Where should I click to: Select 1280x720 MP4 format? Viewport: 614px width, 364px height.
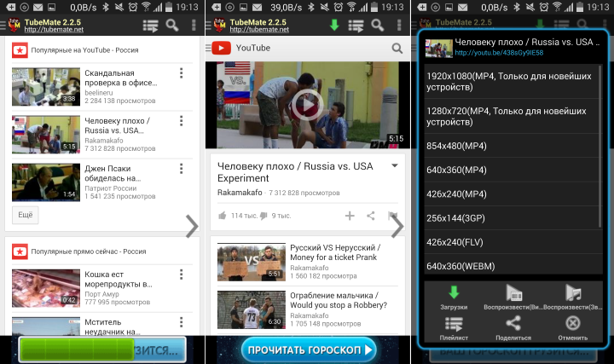(x=512, y=116)
